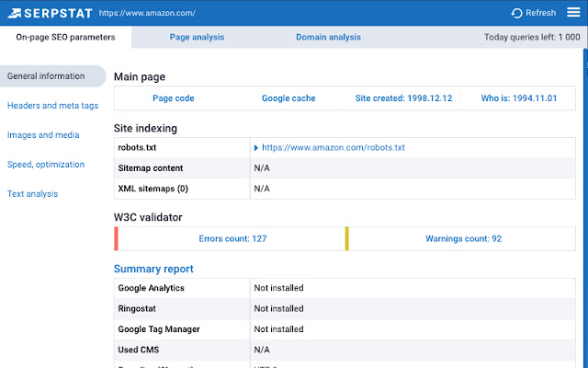This screenshot has width=588, height=368.
Task: Open the amazon.com/robots.txt URL link
Action: click(x=334, y=147)
